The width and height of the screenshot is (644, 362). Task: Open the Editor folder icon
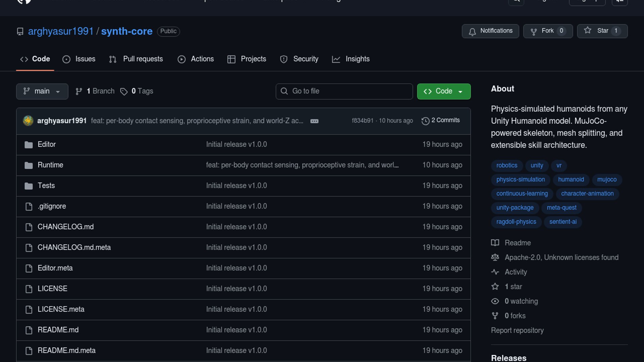pos(29,145)
